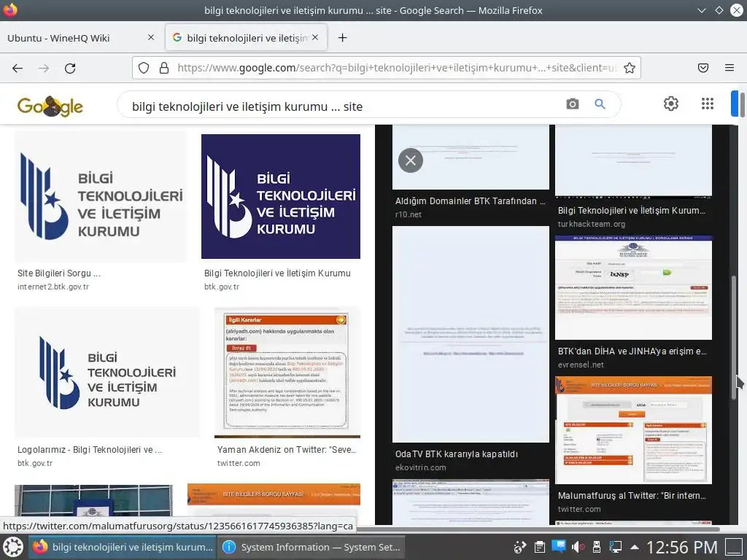This screenshot has width=747, height=560.
Task: Focus the Firefox URL address bar
Action: tap(398, 68)
